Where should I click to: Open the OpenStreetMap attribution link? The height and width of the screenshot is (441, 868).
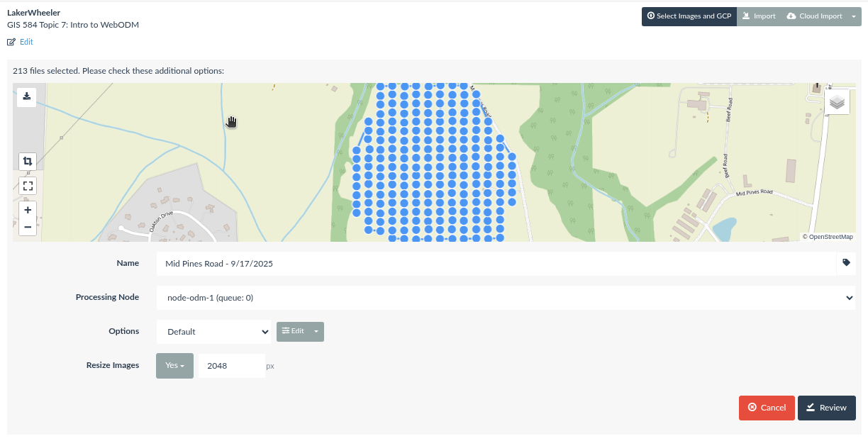pos(830,237)
